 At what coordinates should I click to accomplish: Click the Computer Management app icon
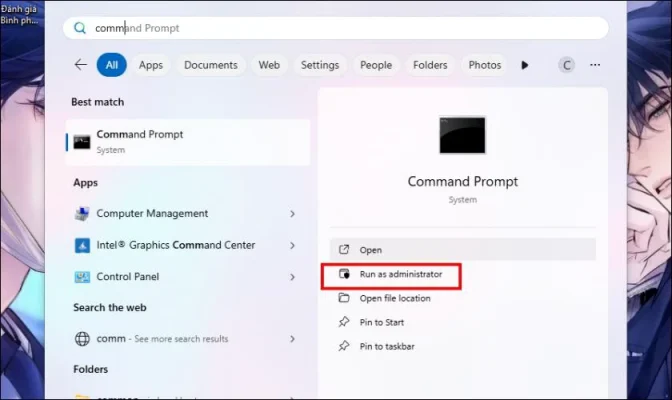(82, 214)
